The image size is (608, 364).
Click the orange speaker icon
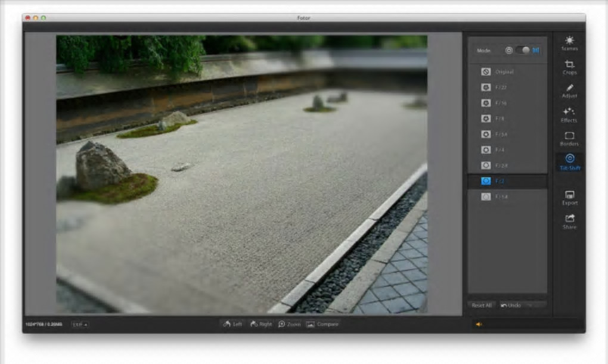tap(479, 325)
